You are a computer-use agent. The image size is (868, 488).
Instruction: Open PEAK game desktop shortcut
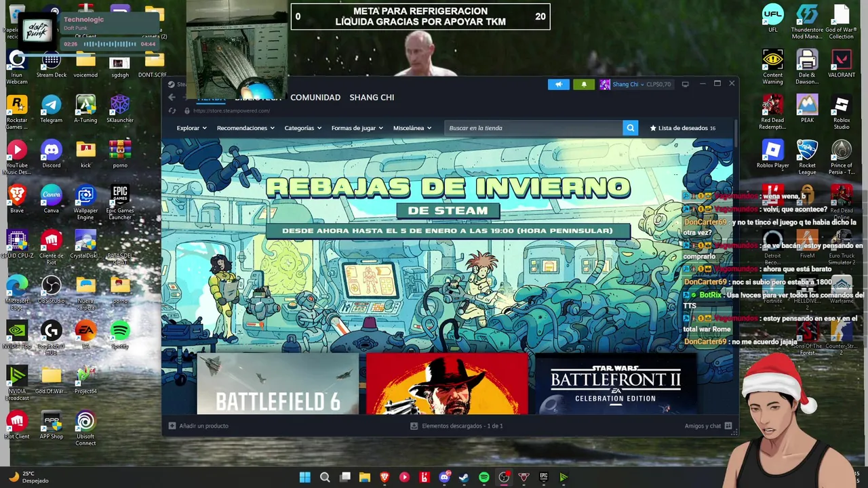807,108
